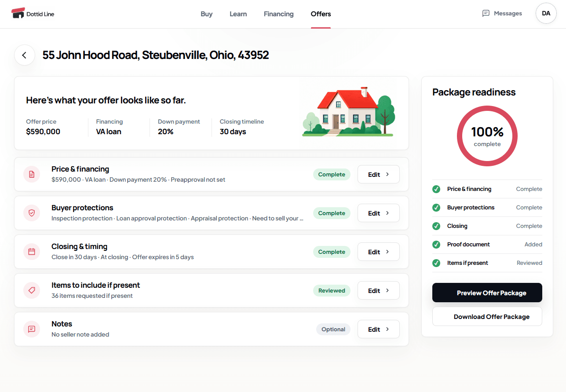Preview the Offer Package
The width and height of the screenshot is (566, 392).
click(x=487, y=293)
